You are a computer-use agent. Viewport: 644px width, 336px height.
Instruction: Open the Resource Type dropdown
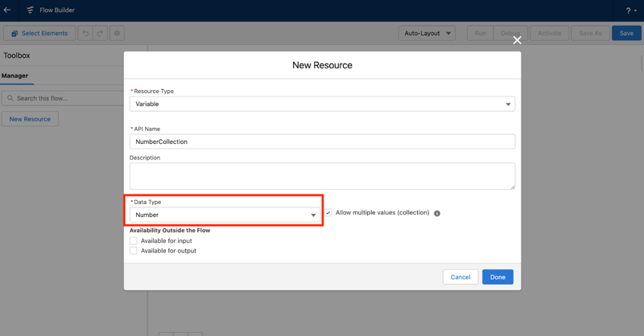click(x=322, y=104)
